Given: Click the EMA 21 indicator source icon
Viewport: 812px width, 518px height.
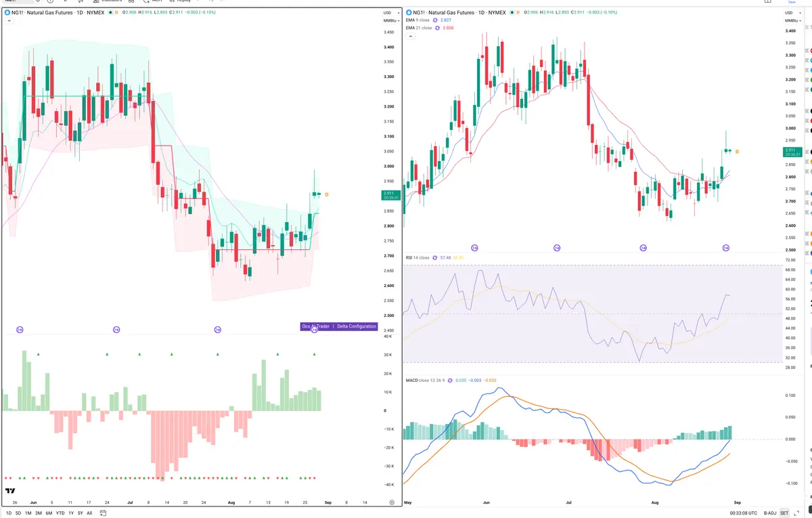Looking at the screenshot, I should coord(436,28).
